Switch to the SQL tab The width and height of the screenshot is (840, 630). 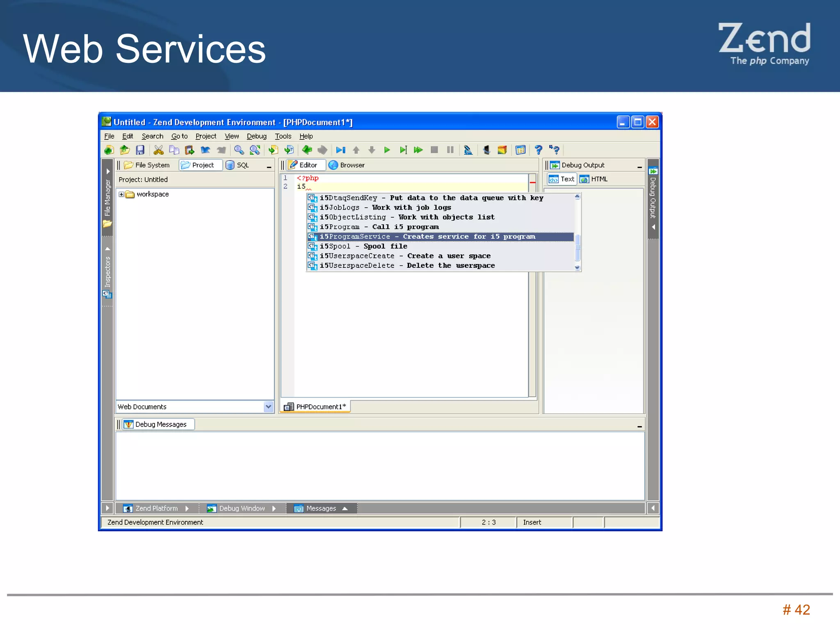[x=238, y=165]
